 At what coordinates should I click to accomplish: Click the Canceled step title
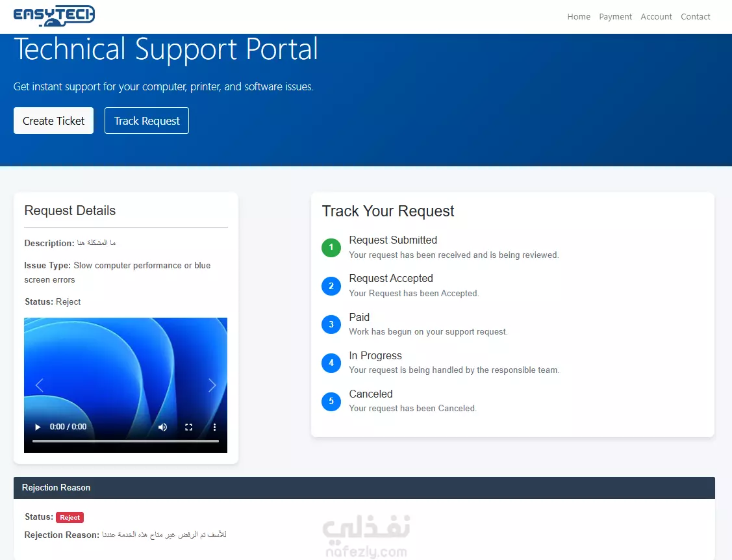371,394
